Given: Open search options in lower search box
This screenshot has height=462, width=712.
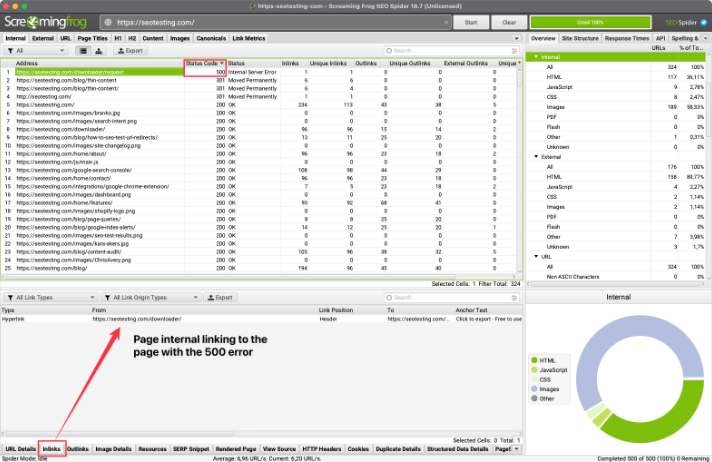Looking at the screenshot, I should pos(514,298).
